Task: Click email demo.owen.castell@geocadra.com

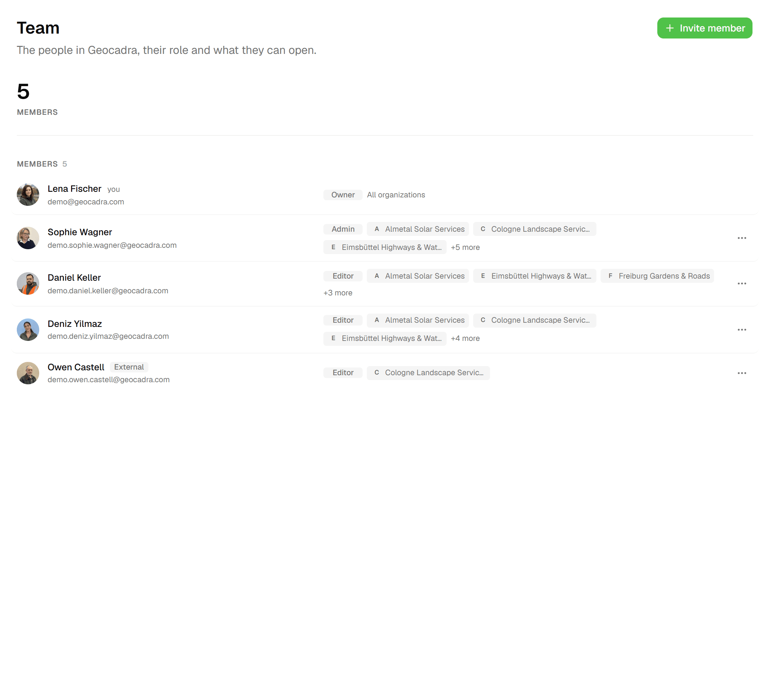Action: [108, 380]
